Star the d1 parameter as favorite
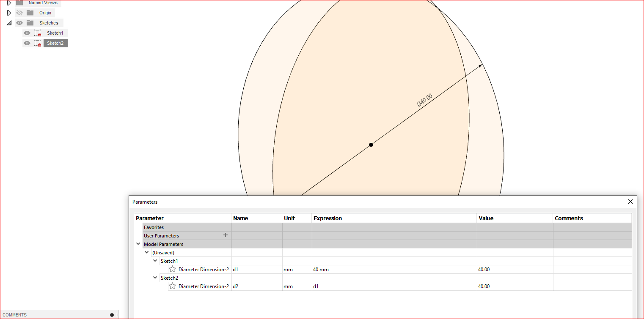This screenshot has height=319, width=644. coord(172,269)
